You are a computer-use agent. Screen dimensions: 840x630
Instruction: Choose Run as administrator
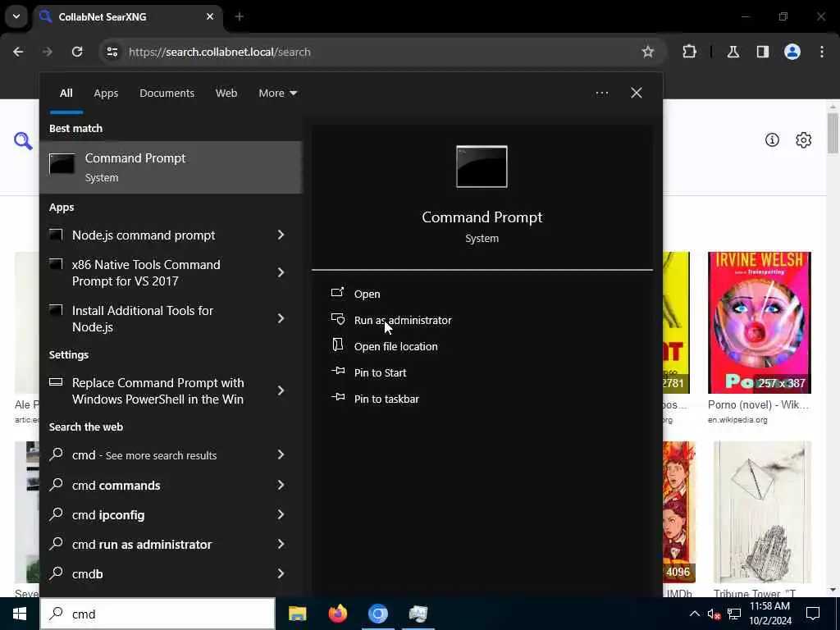(403, 321)
